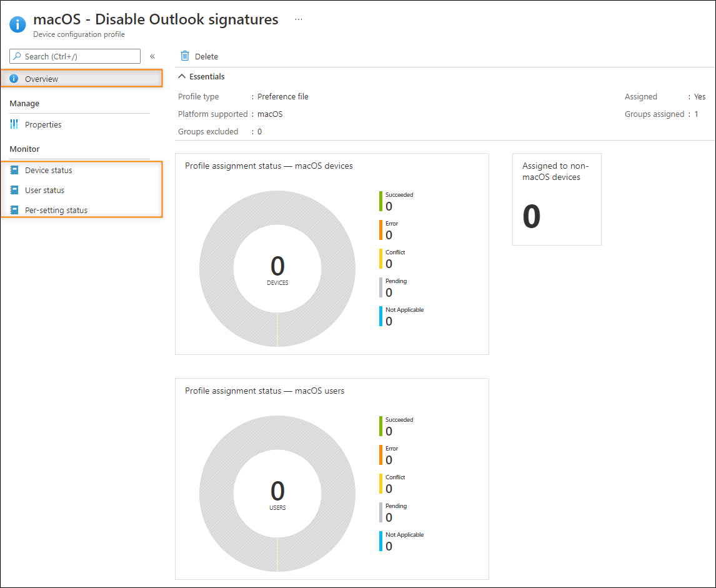Click the Device status notebook icon
This screenshot has width=716, height=588.
pos(14,170)
